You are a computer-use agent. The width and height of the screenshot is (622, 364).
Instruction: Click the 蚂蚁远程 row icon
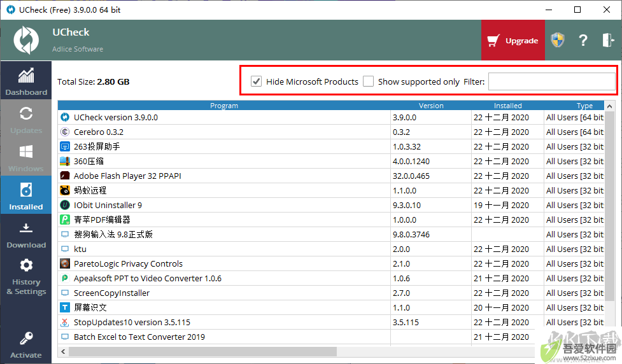65,190
